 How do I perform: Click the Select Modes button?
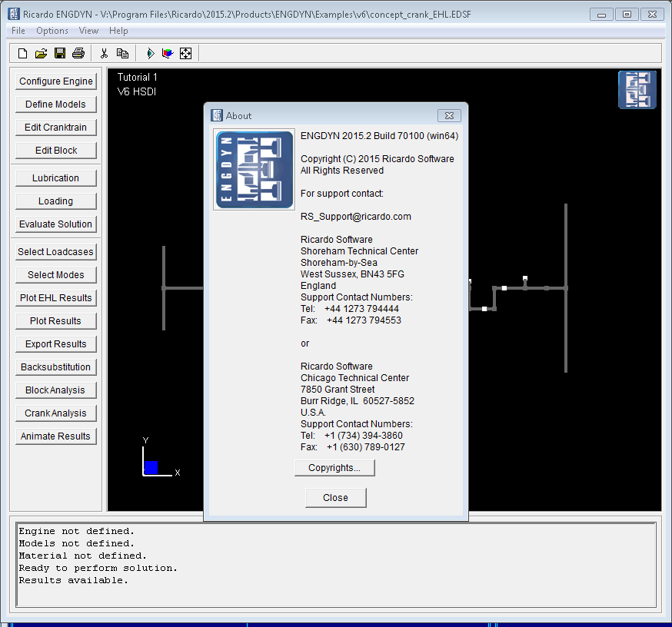[56, 275]
